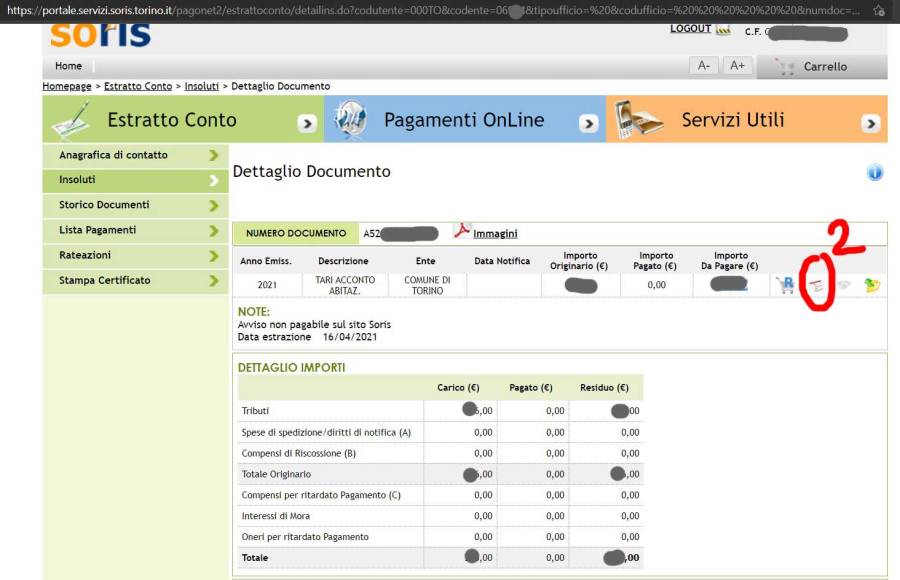The image size is (900, 580).
Task: Open the Rateazioni sidebar item
Action: [85, 255]
